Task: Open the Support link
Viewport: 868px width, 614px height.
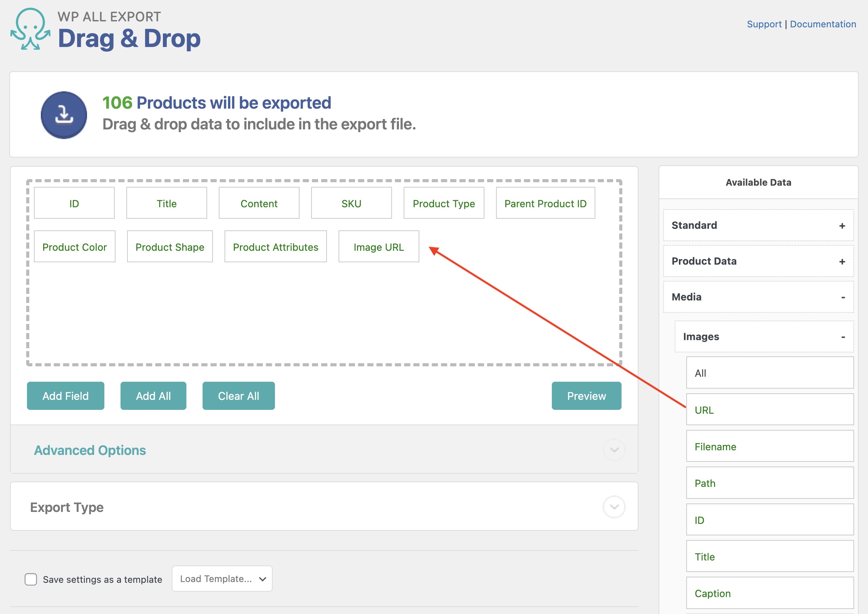Action: [764, 24]
